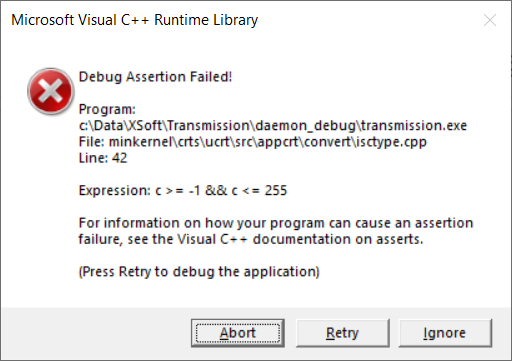
Task: Click the Line: 42 text
Action: (x=103, y=158)
